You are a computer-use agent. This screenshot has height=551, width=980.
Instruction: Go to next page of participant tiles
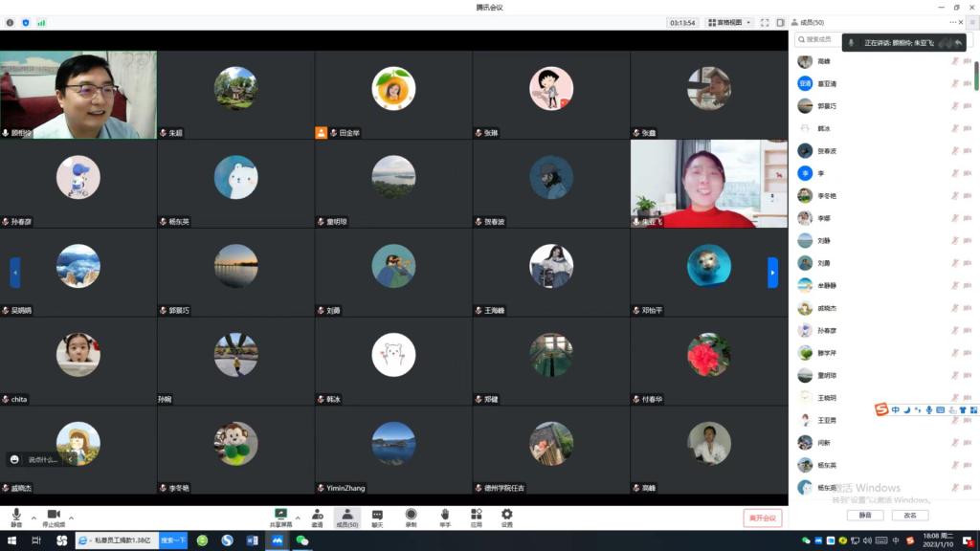772,273
